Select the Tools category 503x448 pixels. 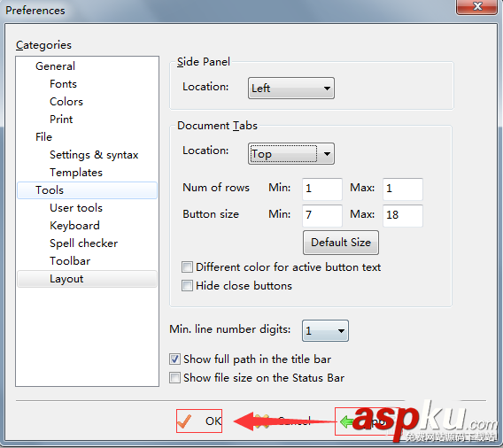point(88,190)
